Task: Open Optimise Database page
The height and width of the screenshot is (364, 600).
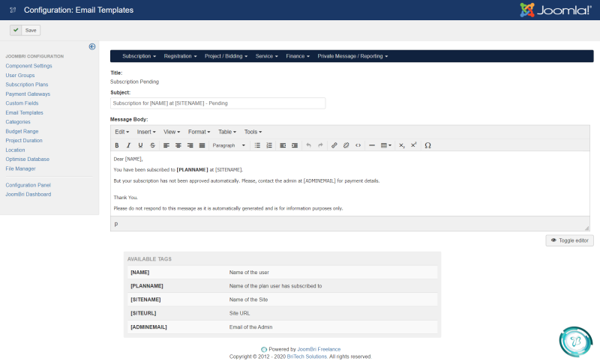Action: [x=27, y=160]
